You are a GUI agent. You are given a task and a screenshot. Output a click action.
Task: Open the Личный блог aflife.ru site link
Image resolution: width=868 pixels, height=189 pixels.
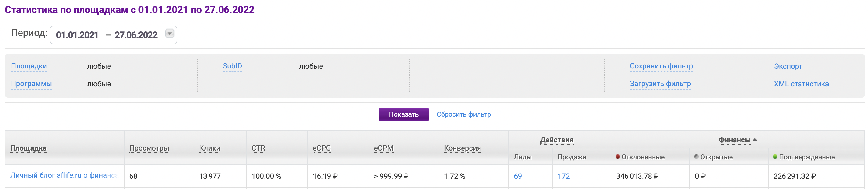(x=63, y=176)
